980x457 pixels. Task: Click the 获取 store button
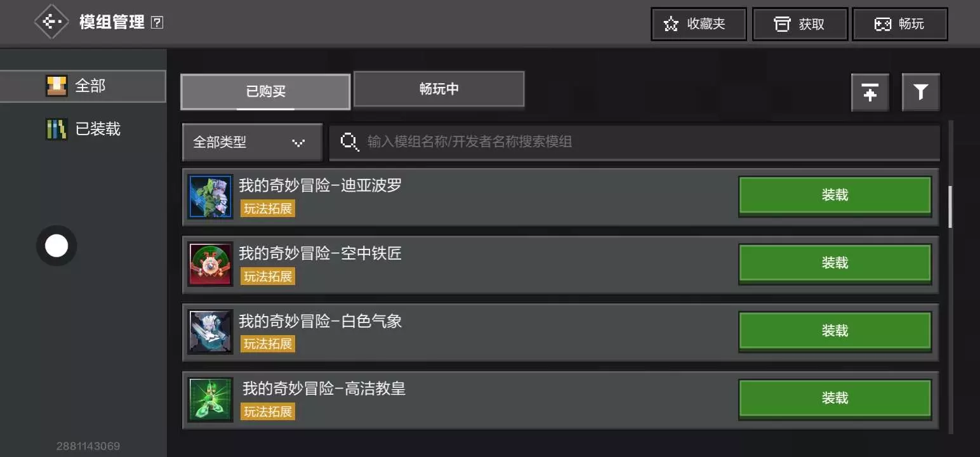[x=800, y=24]
